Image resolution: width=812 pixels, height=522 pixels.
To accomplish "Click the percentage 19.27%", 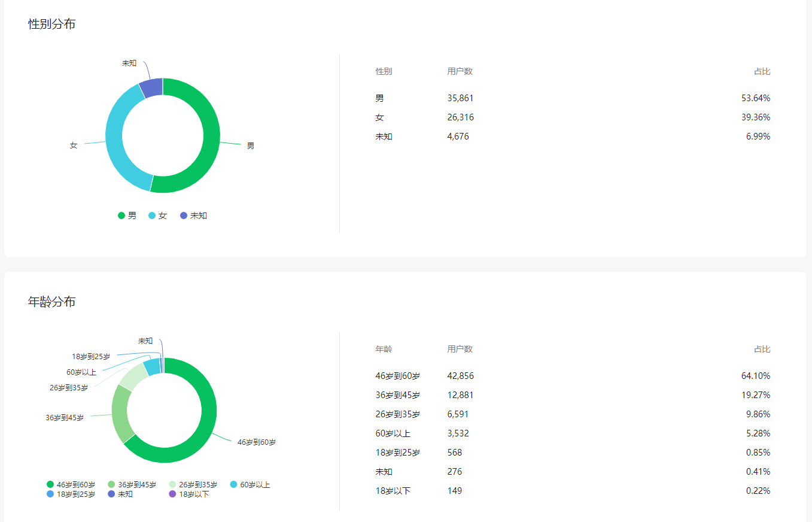I will (x=756, y=395).
